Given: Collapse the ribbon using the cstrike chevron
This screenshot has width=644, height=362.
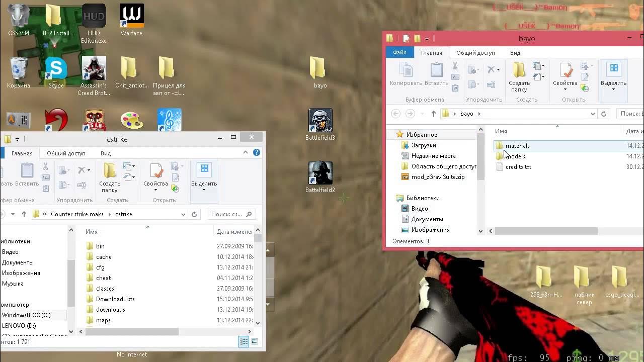Looking at the screenshot, I should click(x=246, y=152).
